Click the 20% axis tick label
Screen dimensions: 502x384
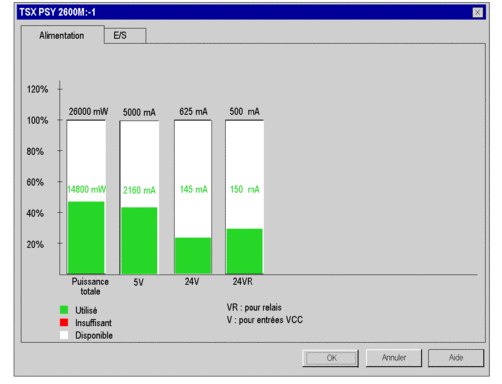35,244
